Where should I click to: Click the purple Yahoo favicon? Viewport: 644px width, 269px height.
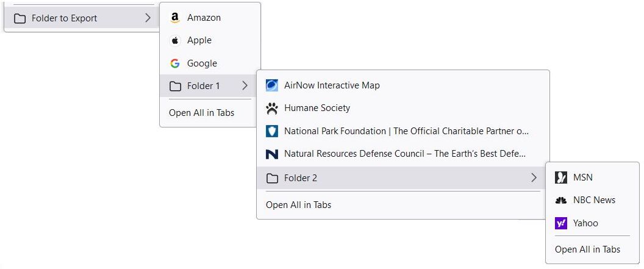561,223
